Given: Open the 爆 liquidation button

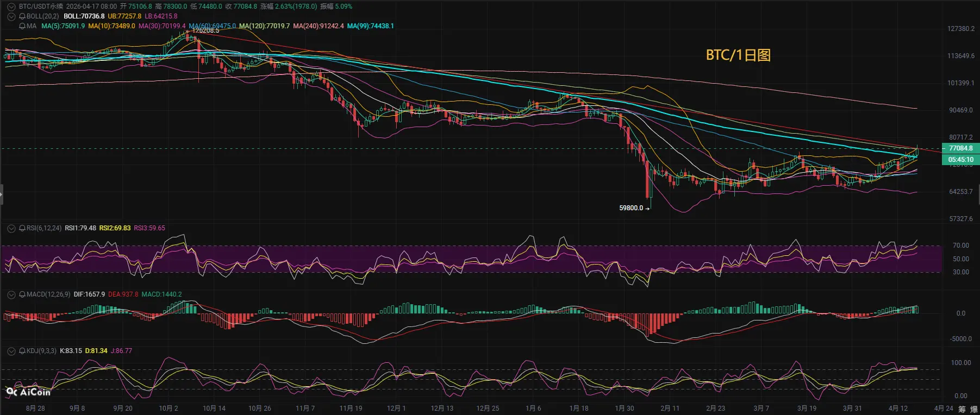Looking at the screenshot, I should (973, 409).
